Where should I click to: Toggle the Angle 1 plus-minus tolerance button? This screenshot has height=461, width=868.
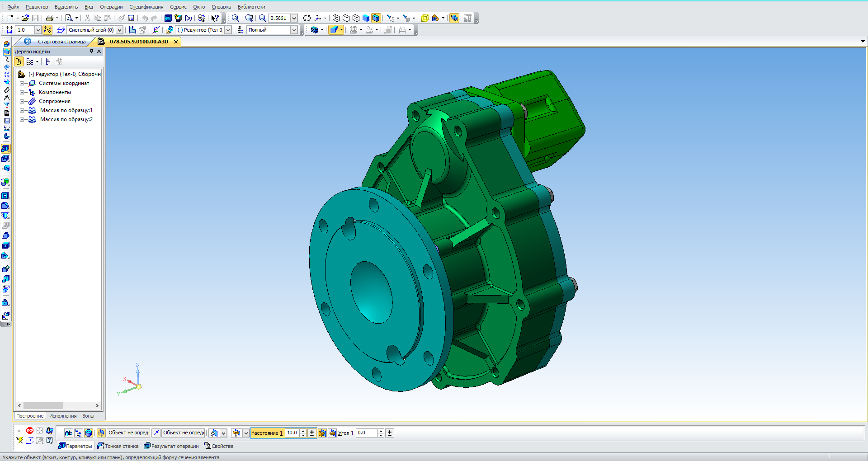pyautogui.click(x=390, y=433)
